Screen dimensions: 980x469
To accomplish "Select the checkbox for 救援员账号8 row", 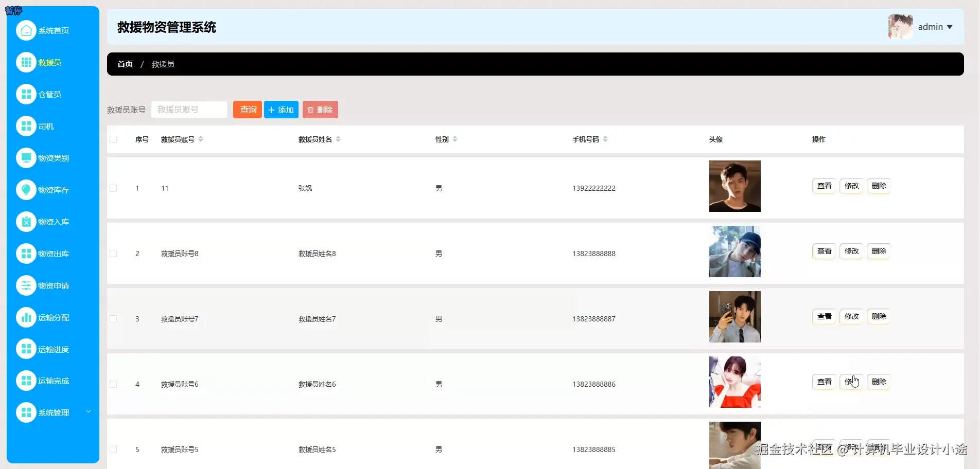I will pos(113,254).
